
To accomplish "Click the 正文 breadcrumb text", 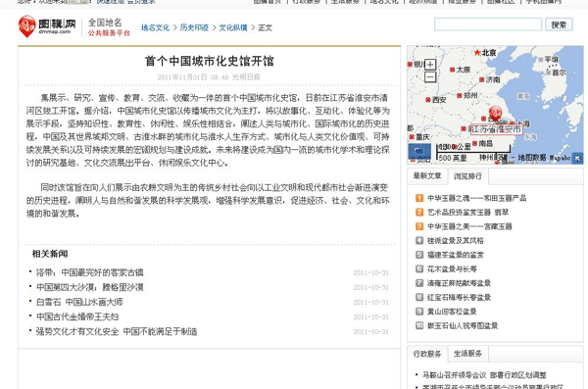I will 266,27.
